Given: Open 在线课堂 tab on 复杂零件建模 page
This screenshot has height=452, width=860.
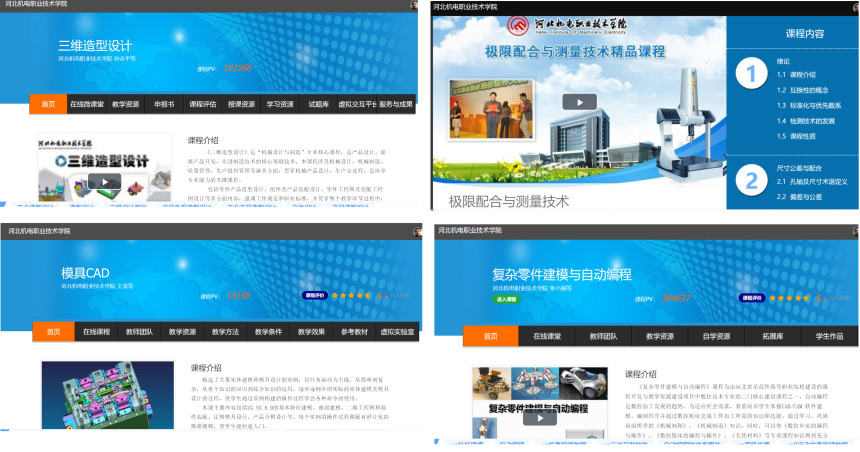Looking at the screenshot, I should pos(547,336).
